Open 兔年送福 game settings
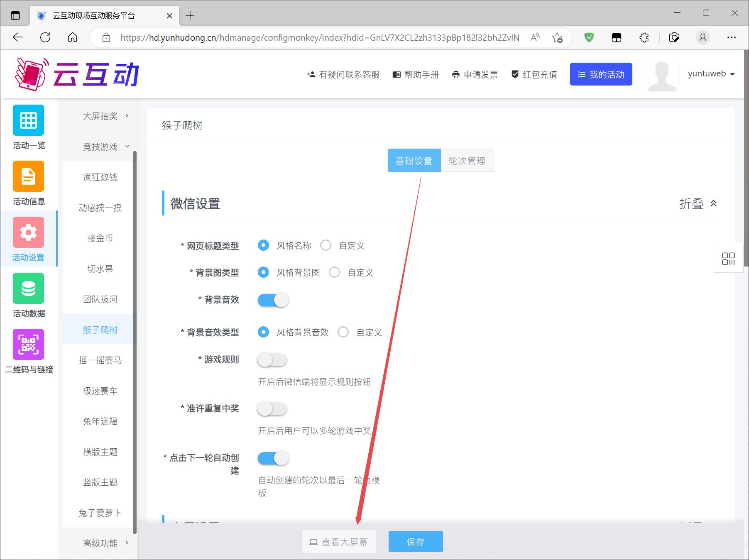 100,421
